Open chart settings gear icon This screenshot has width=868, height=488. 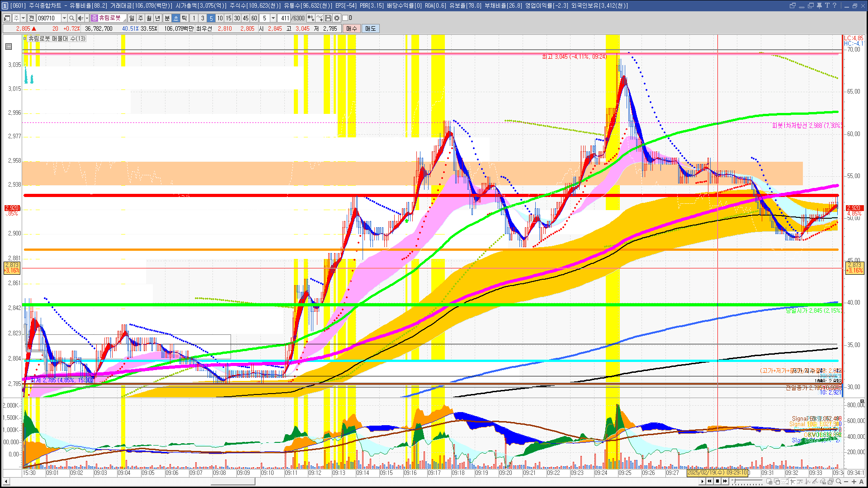337,18
